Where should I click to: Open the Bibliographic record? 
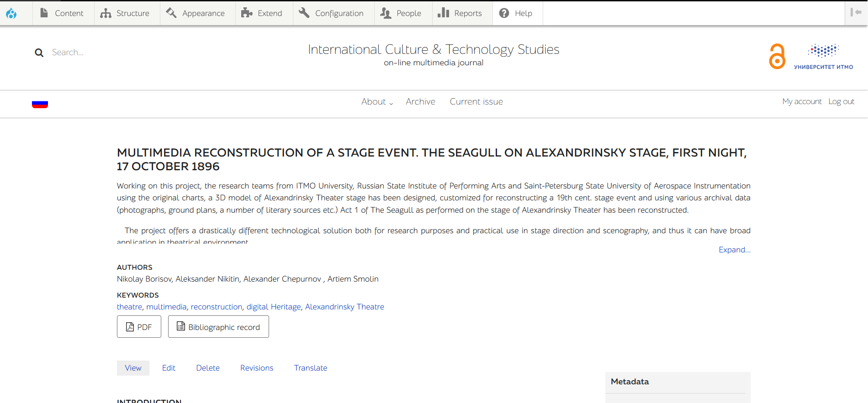(x=218, y=327)
